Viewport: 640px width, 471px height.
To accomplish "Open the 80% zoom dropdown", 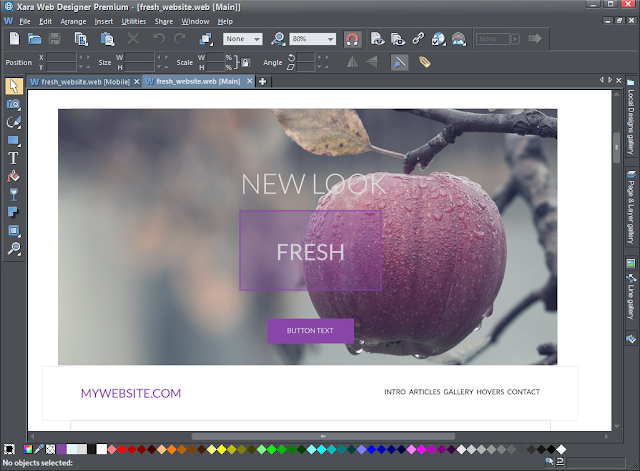I will coord(313,39).
